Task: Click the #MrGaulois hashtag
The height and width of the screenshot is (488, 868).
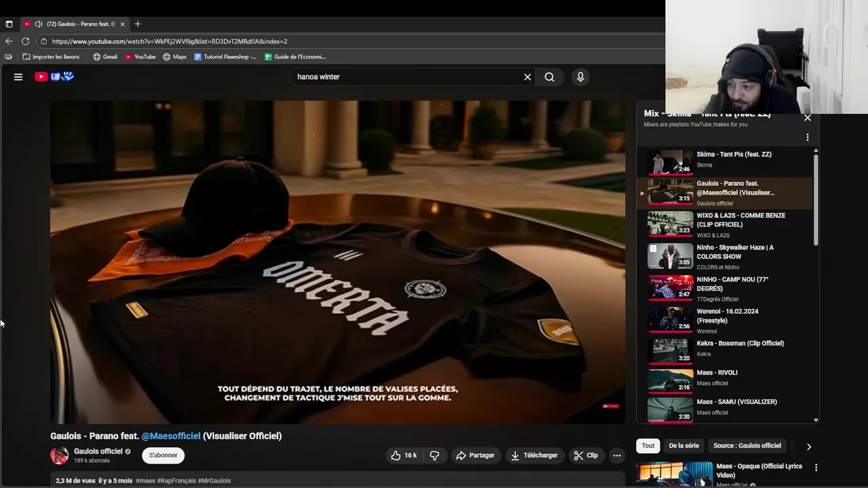Action: coord(214,481)
